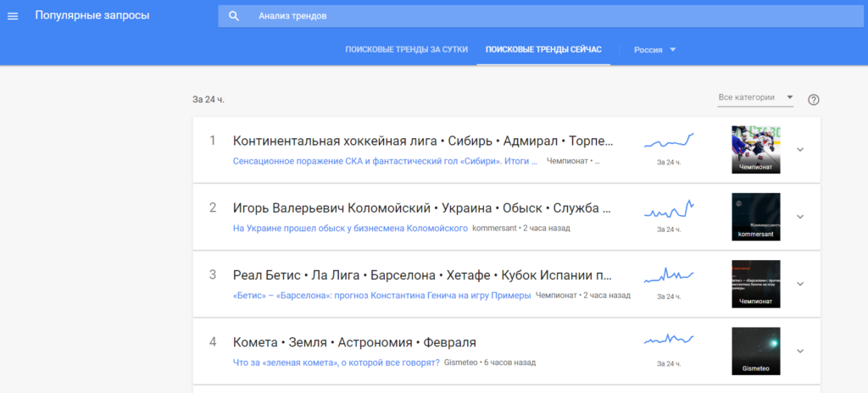Expand the Коломойский trend row

click(x=800, y=217)
